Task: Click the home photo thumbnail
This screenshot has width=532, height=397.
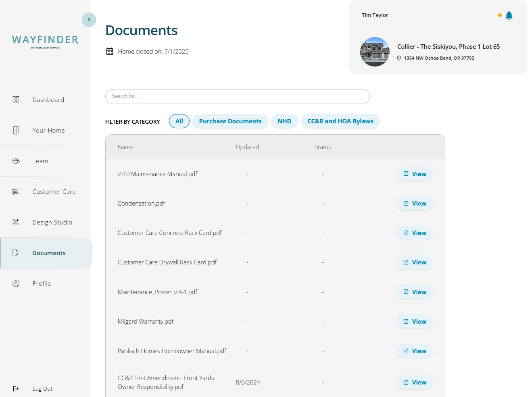Action: tap(375, 52)
